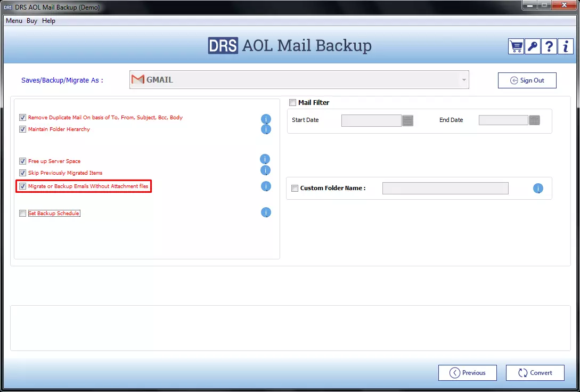The width and height of the screenshot is (580, 392).
Task: Show info for Custom Folder Name
Action: coord(538,189)
